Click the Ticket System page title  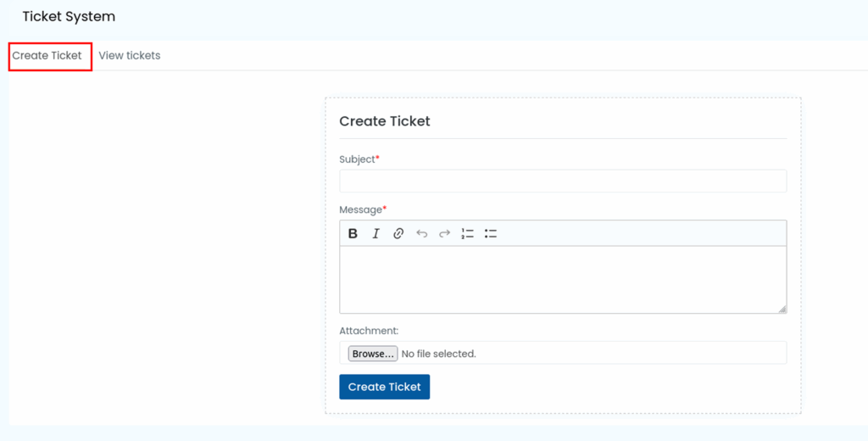point(69,17)
